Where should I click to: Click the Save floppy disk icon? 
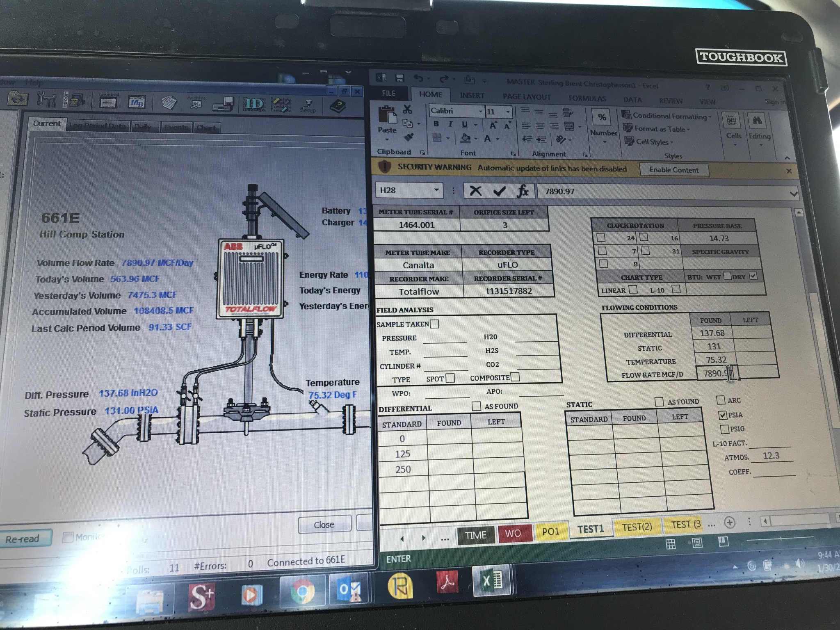click(x=400, y=78)
